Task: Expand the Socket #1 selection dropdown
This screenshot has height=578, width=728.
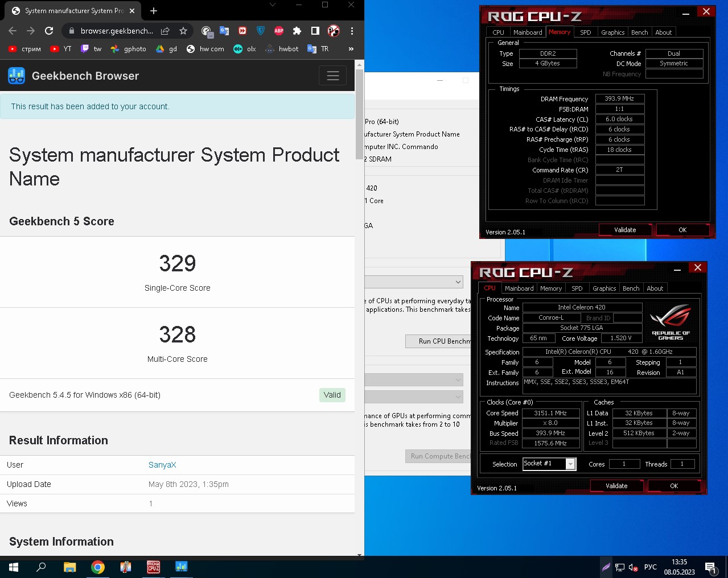Action: (570, 464)
